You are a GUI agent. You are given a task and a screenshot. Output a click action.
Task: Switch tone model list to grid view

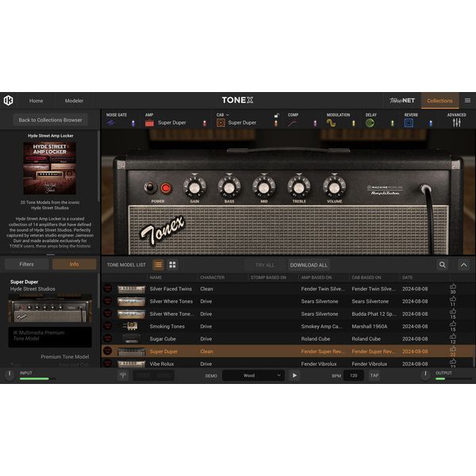pyautogui.click(x=172, y=265)
